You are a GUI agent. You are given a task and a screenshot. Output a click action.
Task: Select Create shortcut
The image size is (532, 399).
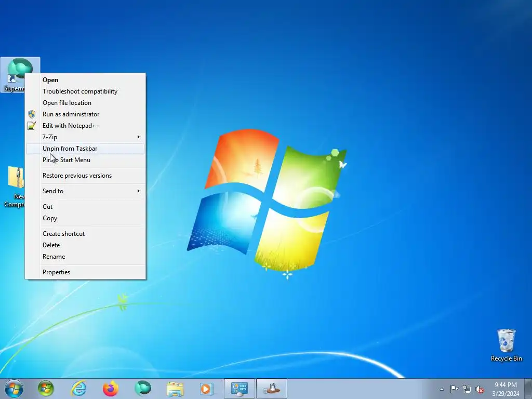[x=85, y=234]
